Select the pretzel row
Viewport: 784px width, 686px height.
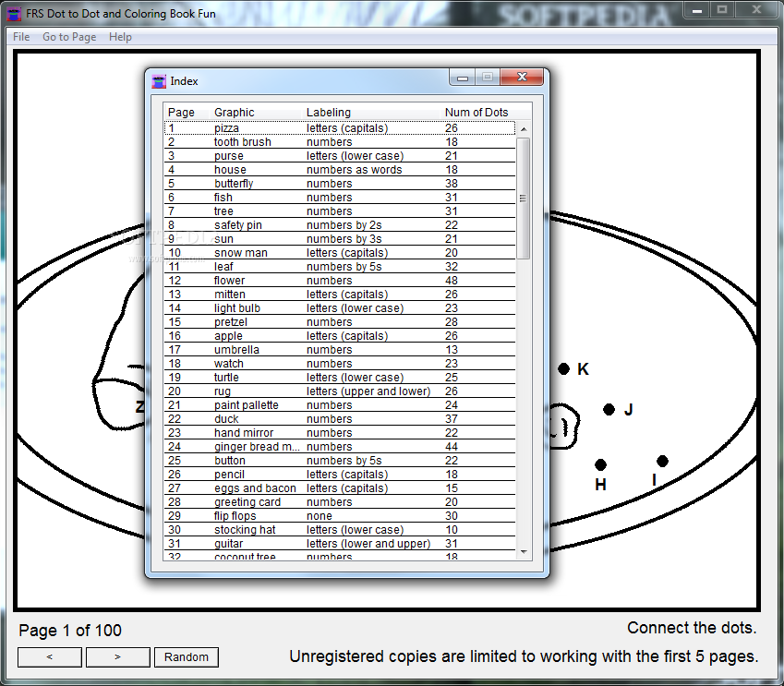[340, 322]
